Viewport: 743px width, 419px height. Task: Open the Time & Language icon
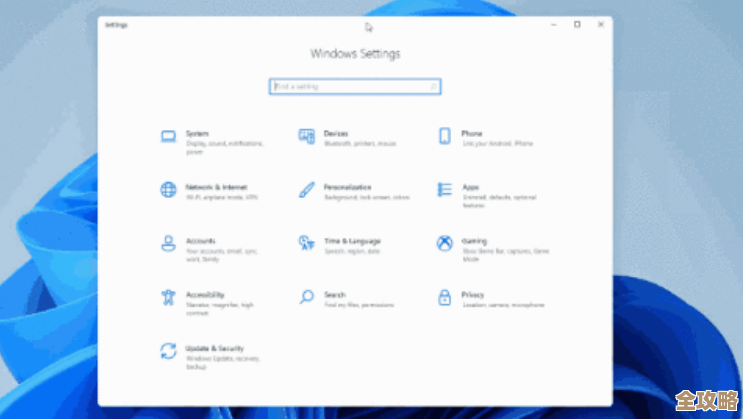(307, 243)
